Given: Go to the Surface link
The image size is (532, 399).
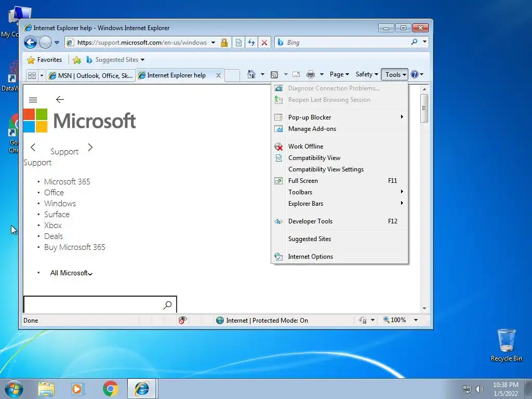Looking at the screenshot, I should (x=57, y=214).
